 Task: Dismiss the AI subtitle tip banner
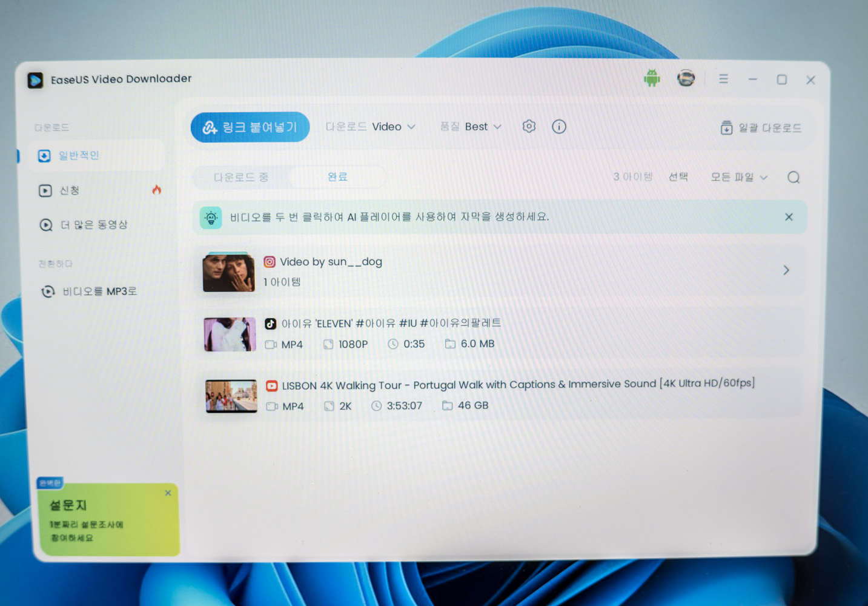click(789, 217)
